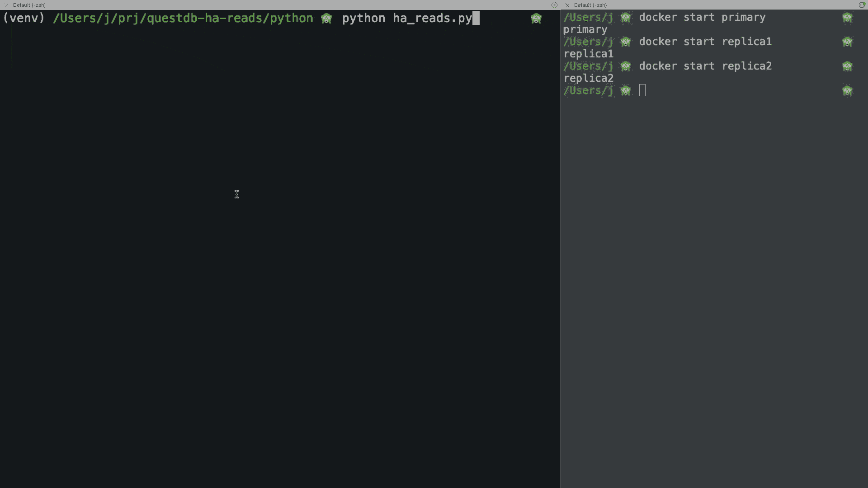
Task: Click the (venv) prefix in left prompt
Action: coord(24,19)
